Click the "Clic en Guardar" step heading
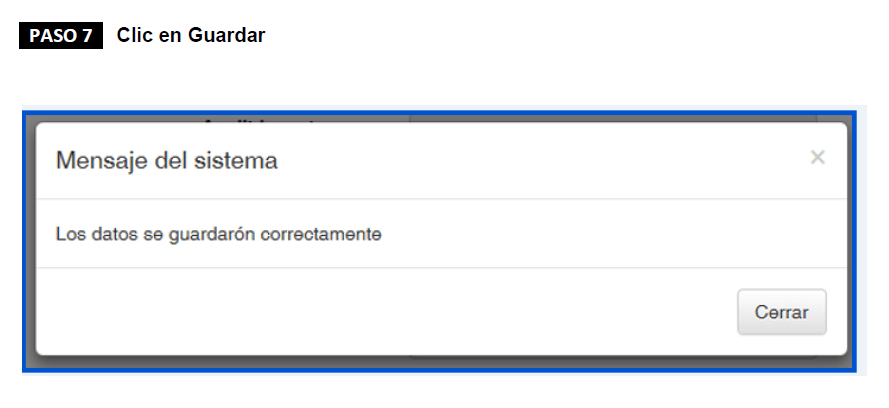 190,36
